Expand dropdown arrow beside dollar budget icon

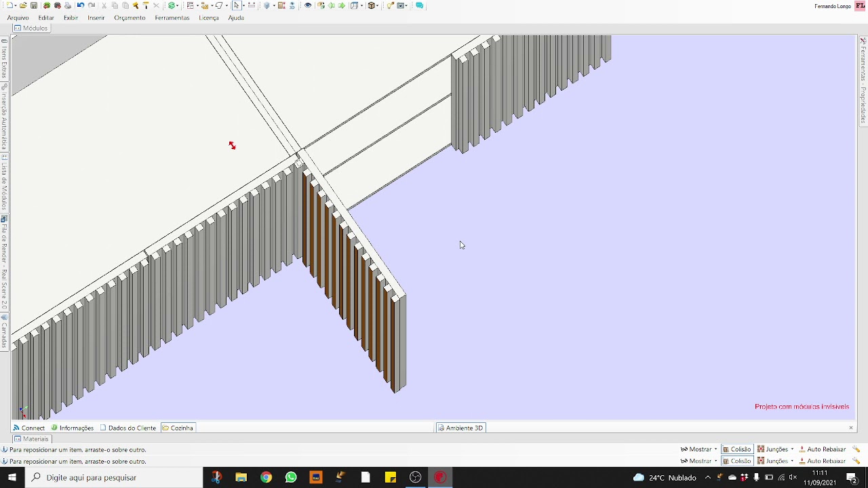coord(178,5)
